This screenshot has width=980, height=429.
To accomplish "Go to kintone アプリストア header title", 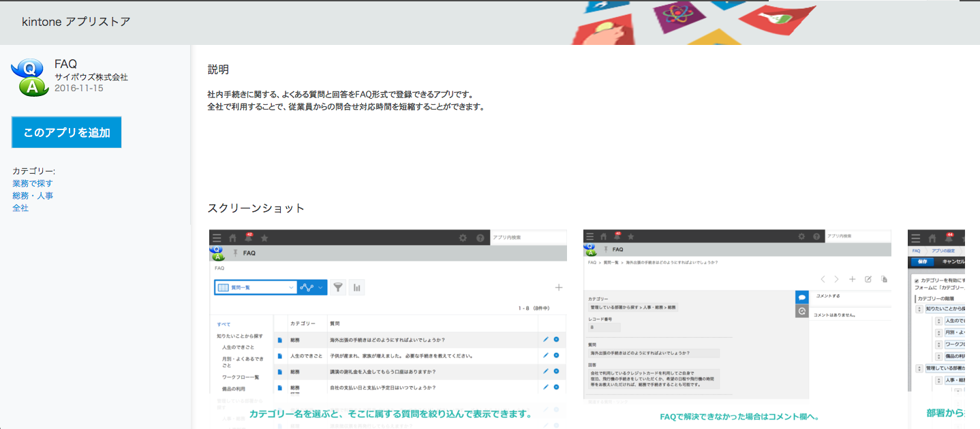I will tap(76, 22).
